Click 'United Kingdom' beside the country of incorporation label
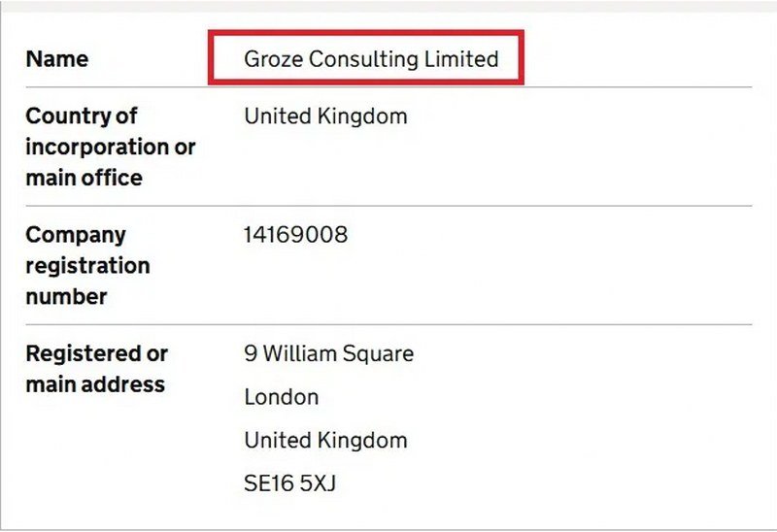 click(325, 116)
